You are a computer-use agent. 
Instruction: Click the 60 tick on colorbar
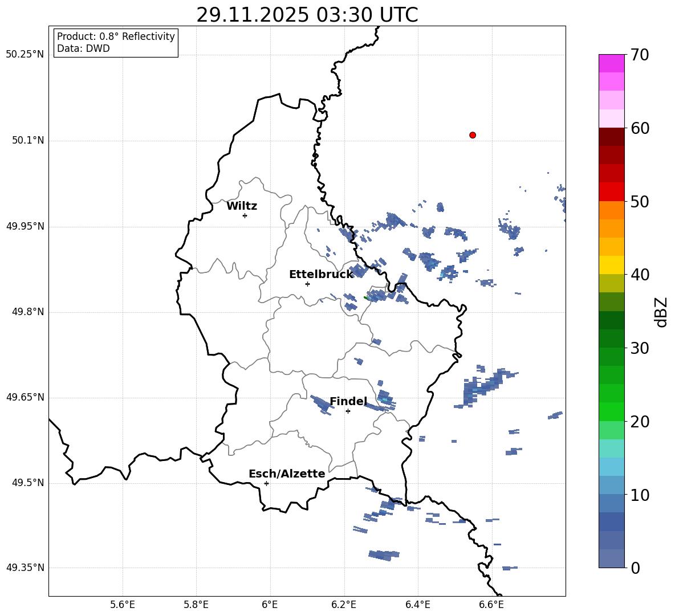tap(640, 128)
